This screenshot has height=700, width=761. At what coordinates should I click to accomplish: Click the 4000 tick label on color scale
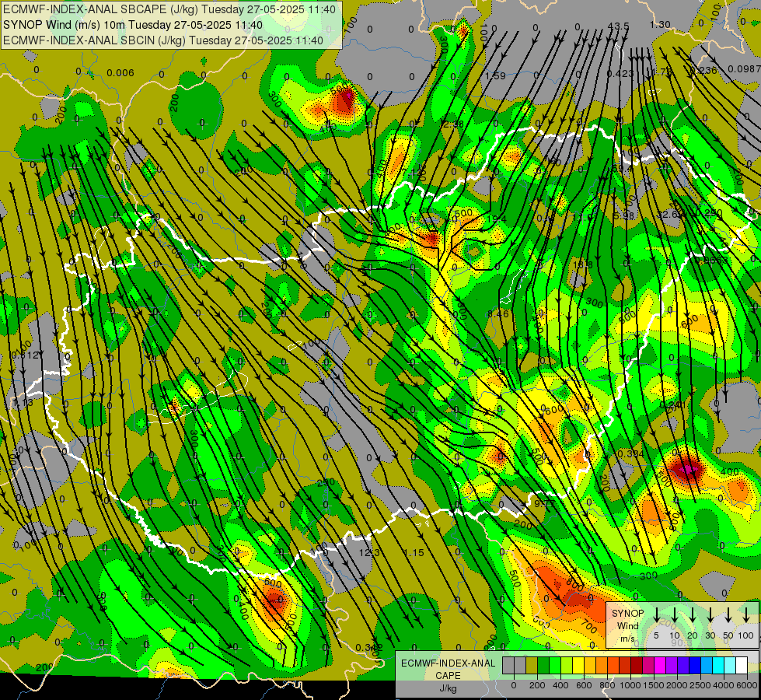(x=724, y=685)
